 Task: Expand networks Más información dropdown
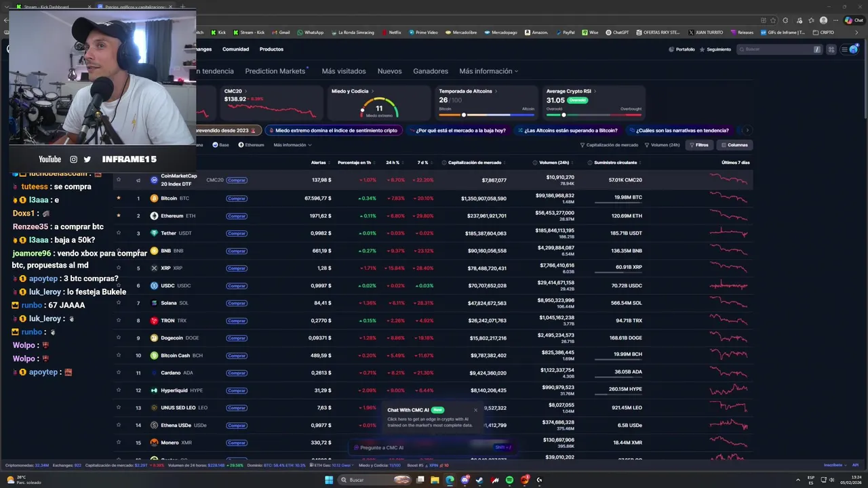[292, 145]
